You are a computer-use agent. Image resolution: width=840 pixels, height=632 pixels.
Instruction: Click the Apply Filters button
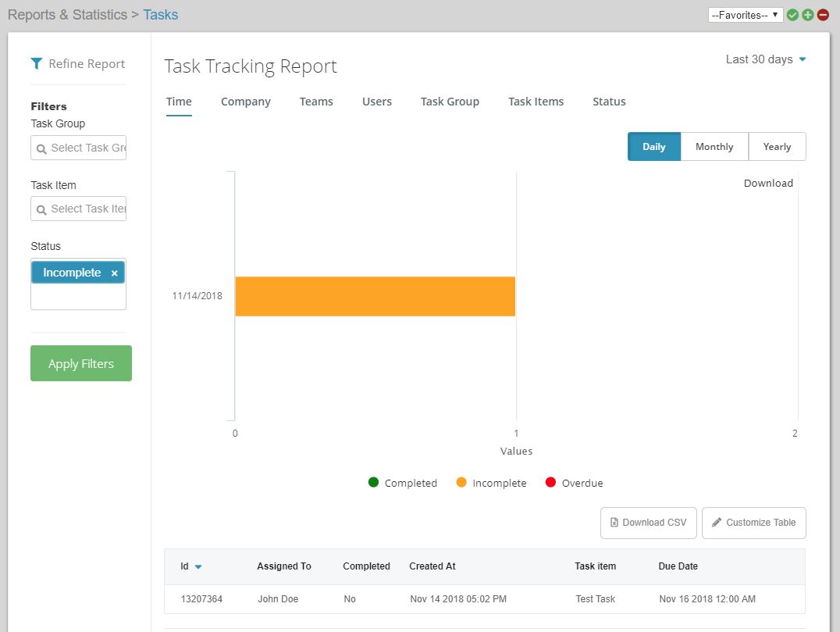[x=80, y=362]
